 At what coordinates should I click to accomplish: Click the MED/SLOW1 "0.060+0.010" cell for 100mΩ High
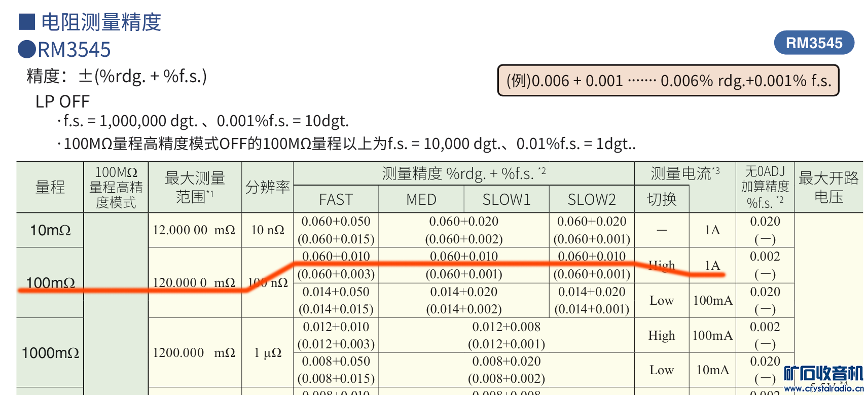464,265
